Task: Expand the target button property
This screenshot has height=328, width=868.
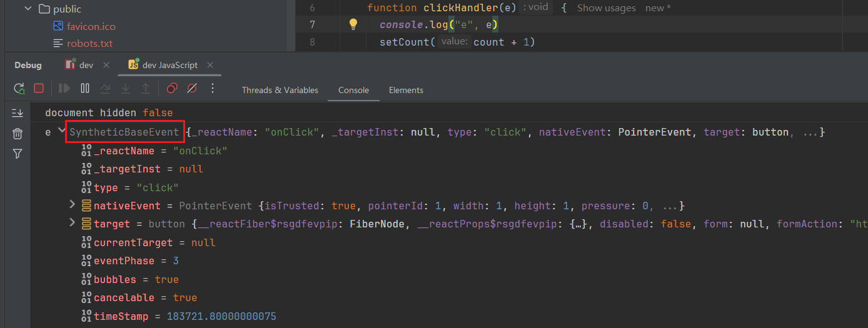Action: 72,222
